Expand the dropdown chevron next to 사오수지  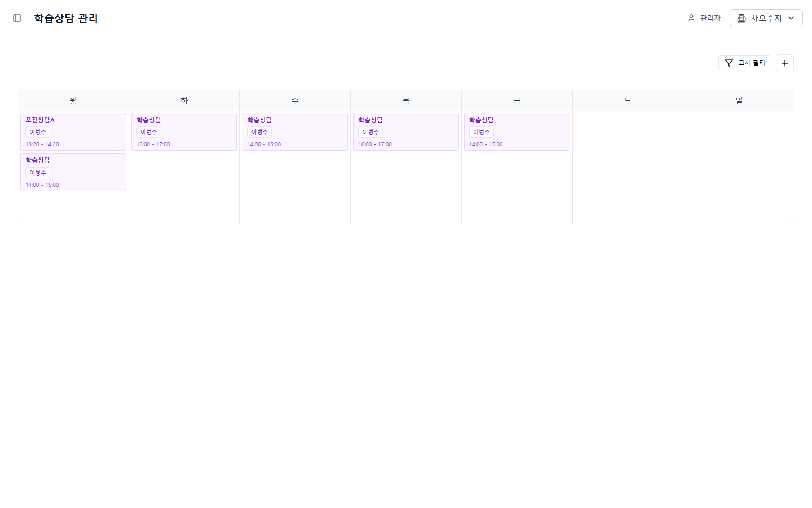[791, 18]
